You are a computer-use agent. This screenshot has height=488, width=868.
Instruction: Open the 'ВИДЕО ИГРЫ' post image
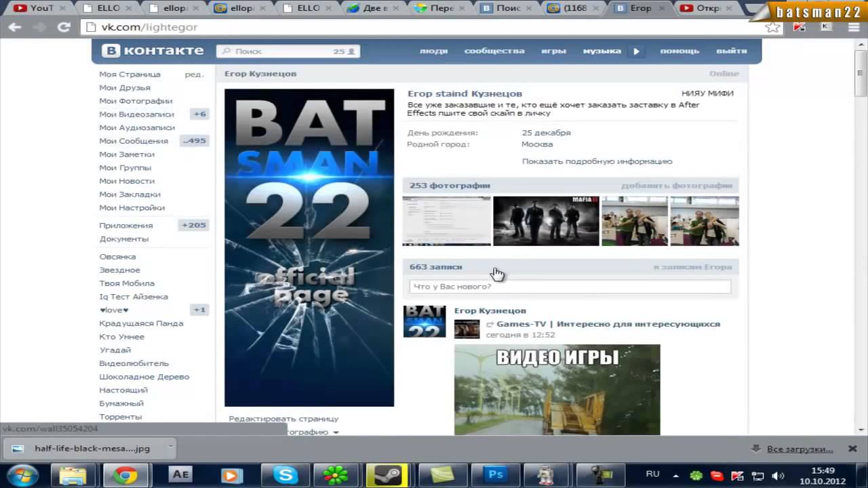(557, 390)
